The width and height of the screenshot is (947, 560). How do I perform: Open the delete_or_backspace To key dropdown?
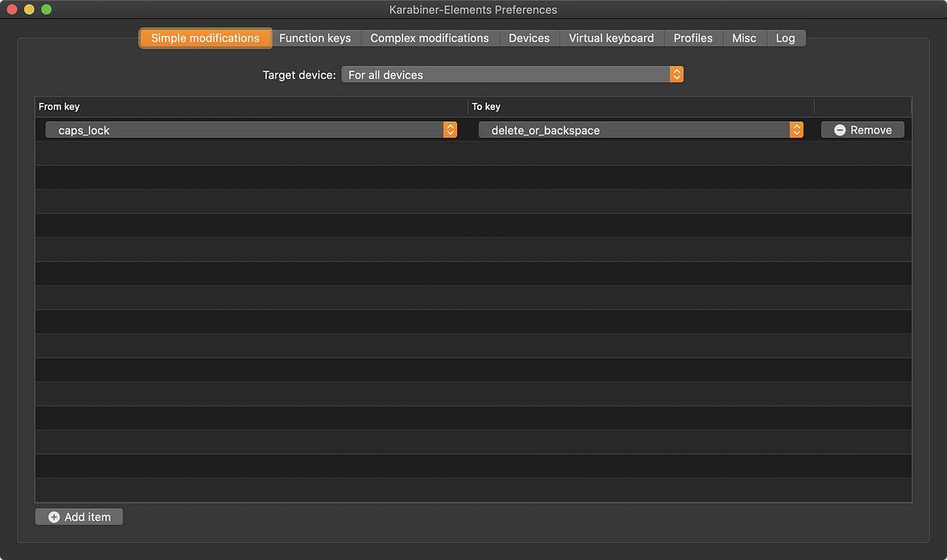pos(641,129)
